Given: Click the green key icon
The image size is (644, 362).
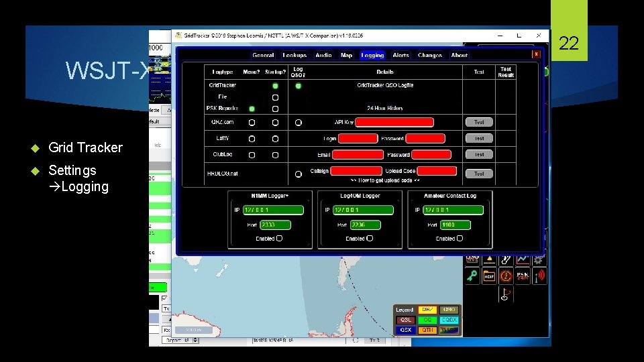Looking at the screenshot, I should [472, 276].
